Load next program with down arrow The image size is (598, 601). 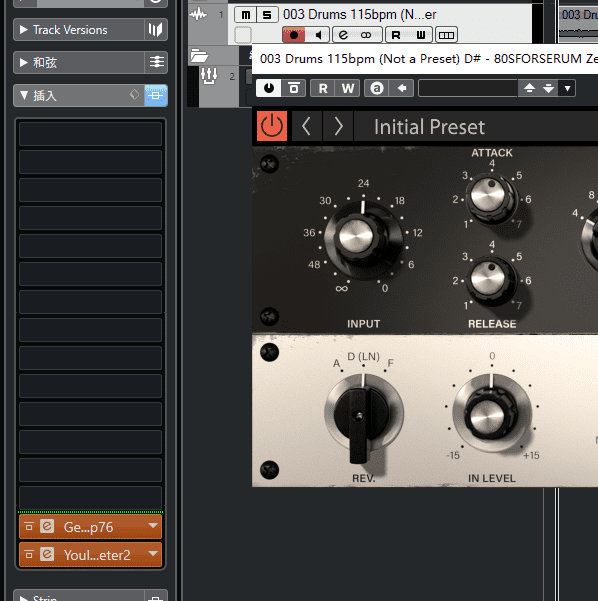tap(549, 88)
